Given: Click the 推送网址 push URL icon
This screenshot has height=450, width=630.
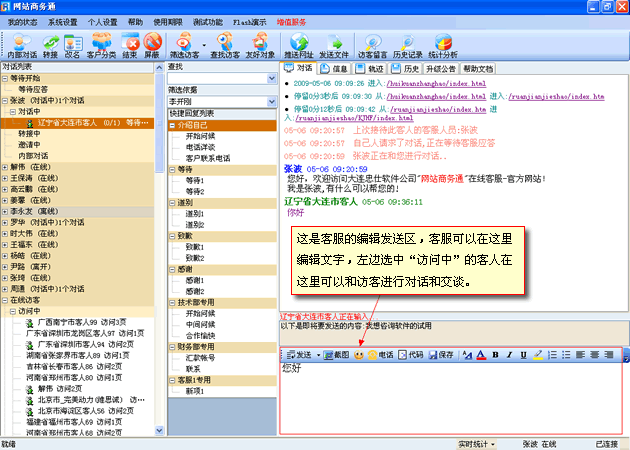Looking at the screenshot, I should tap(299, 44).
